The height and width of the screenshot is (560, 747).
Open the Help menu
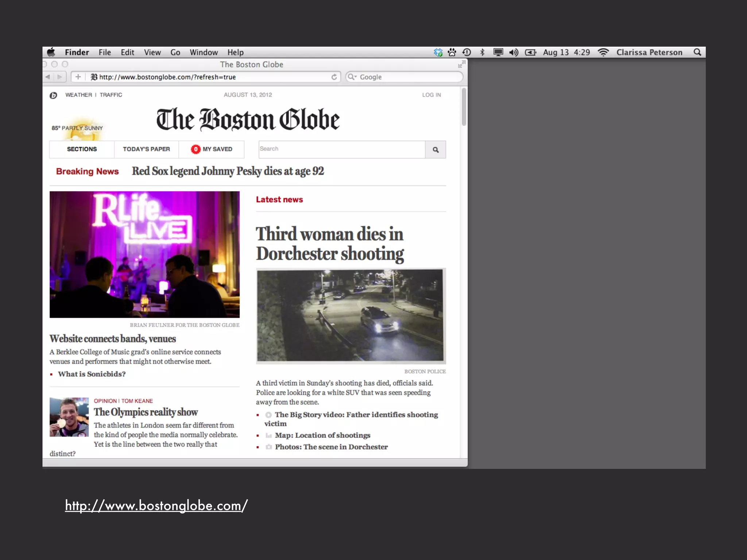pyautogui.click(x=236, y=52)
